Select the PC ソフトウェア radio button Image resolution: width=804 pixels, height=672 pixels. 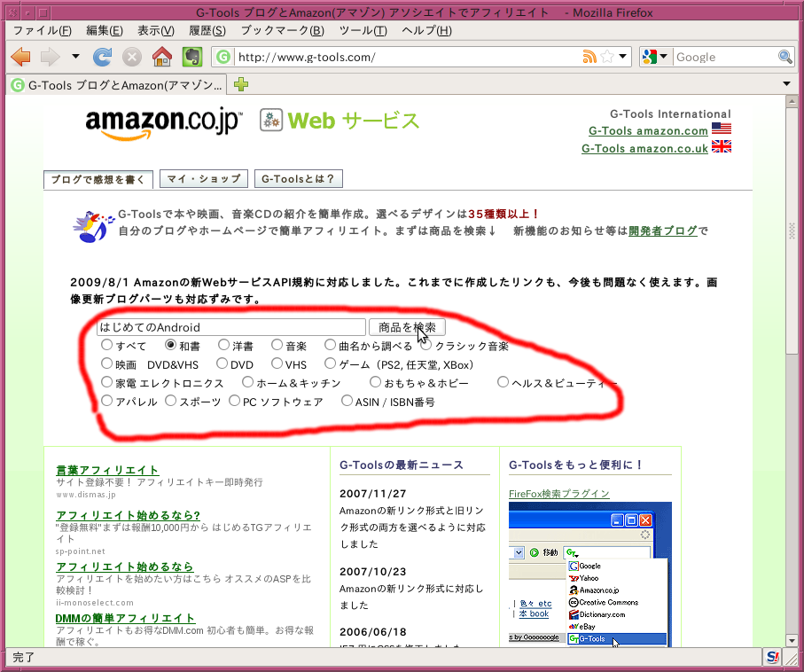click(234, 400)
